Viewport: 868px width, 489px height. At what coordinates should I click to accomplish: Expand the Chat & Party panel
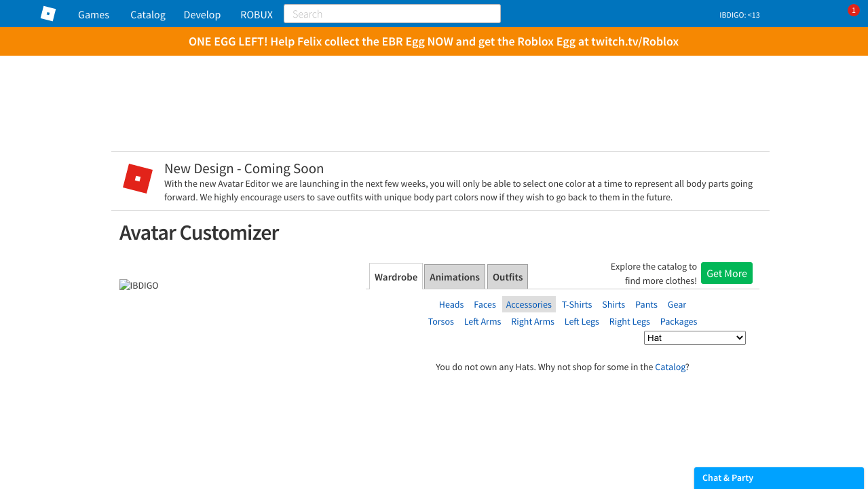[x=778, y=478]
